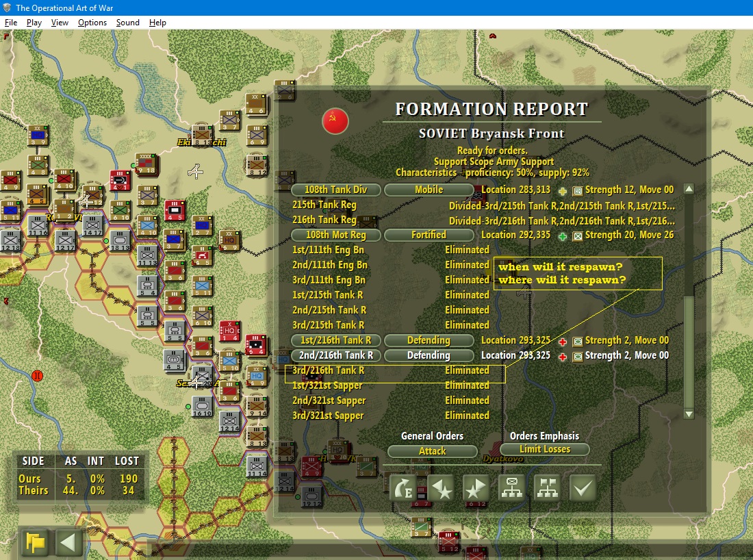
Task: Click the 3rd/321st Sapper row
Action: point(391,416)
